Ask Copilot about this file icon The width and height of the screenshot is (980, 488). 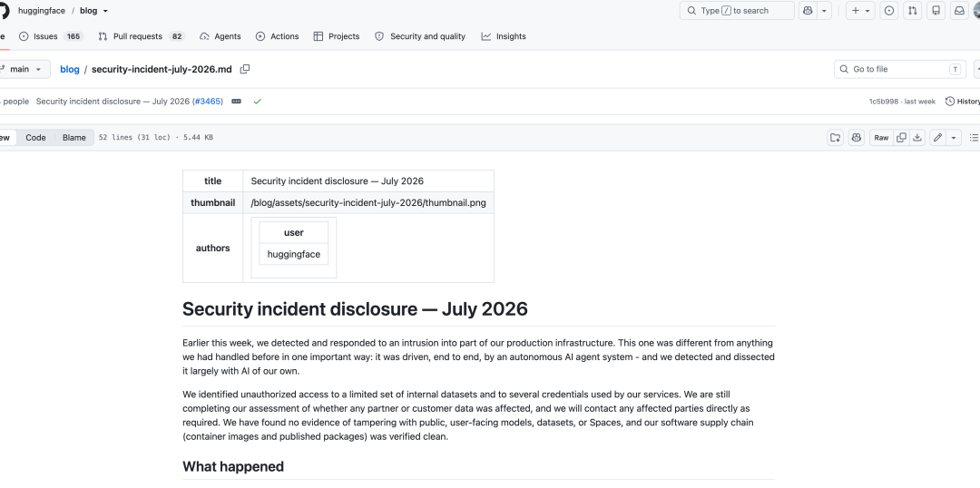(x=857, y=138)
